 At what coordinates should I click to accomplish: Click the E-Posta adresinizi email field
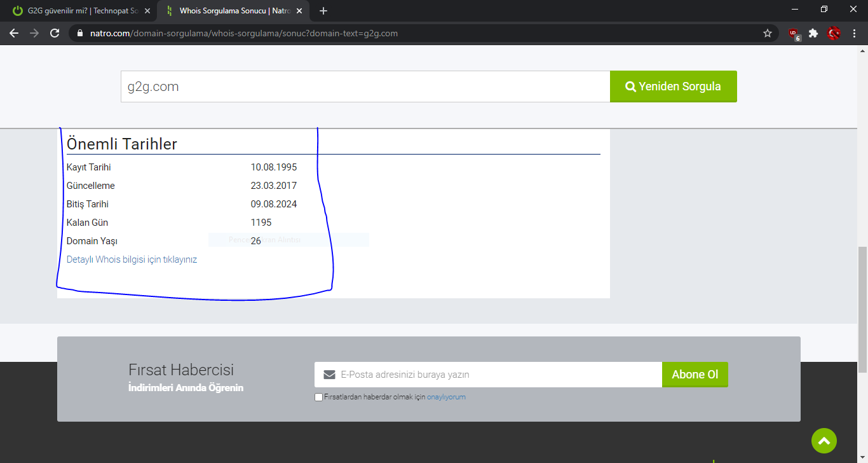tap(488, 375)
